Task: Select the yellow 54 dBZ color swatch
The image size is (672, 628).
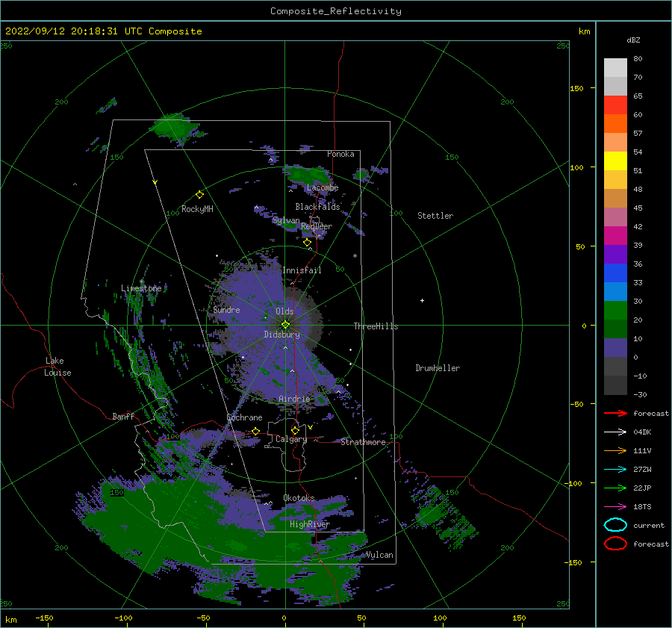Action: click(x=615, y=161)
